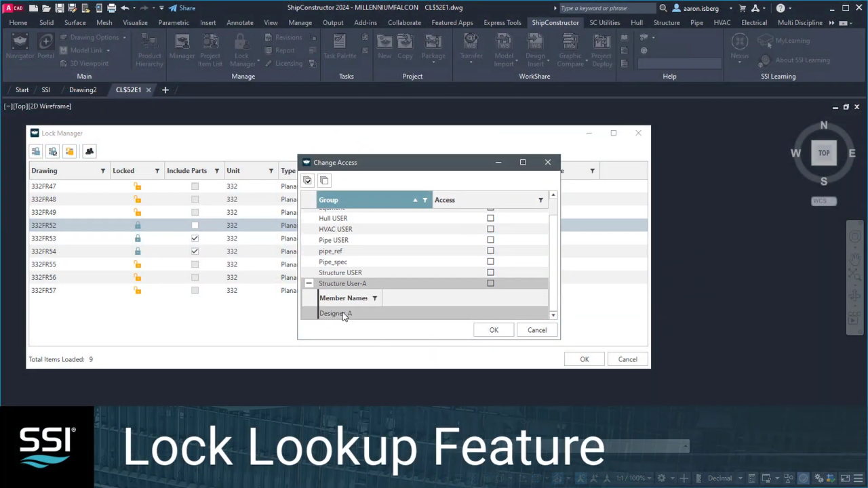Click the Lock Manager ribbon icon

(242, 51)
